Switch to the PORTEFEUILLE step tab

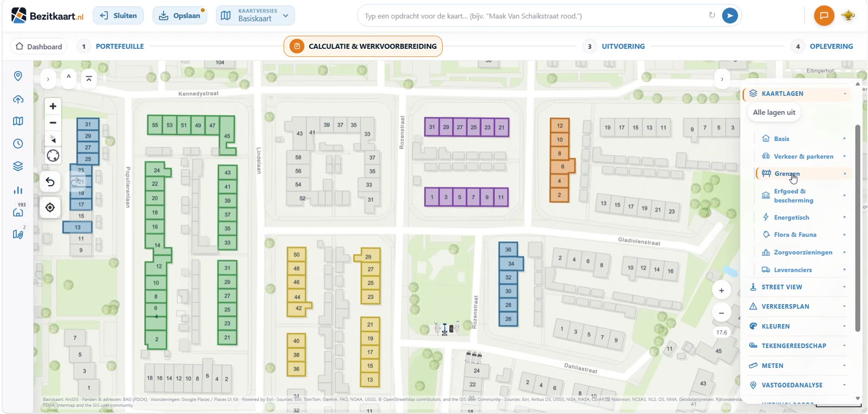click(x=120, y=47)
